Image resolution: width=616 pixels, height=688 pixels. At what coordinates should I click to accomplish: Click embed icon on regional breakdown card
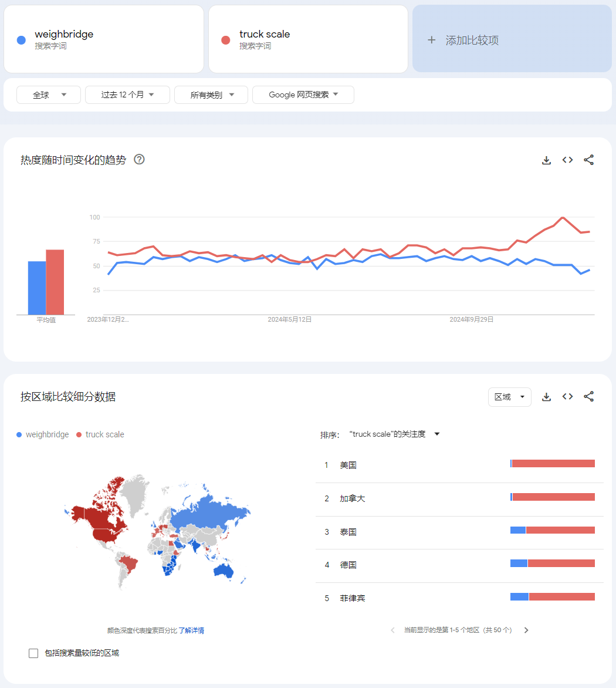(x=567, y=397)
